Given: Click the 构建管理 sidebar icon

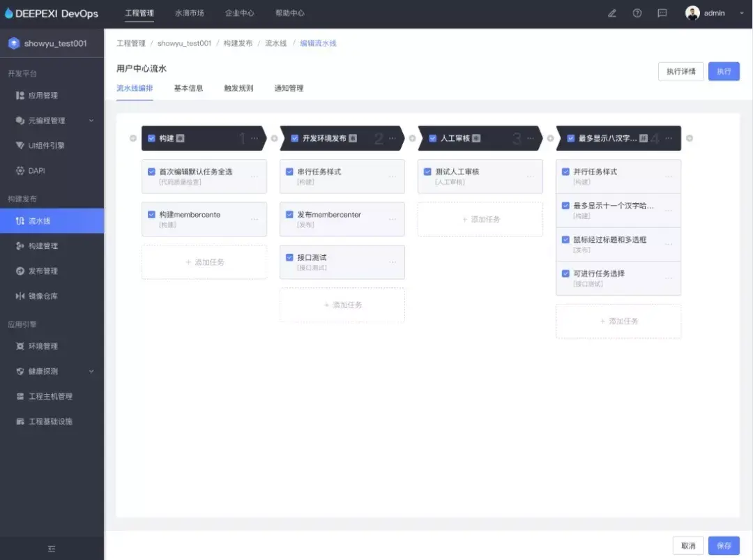Looking at the screenshot, I should pos(20,246).
